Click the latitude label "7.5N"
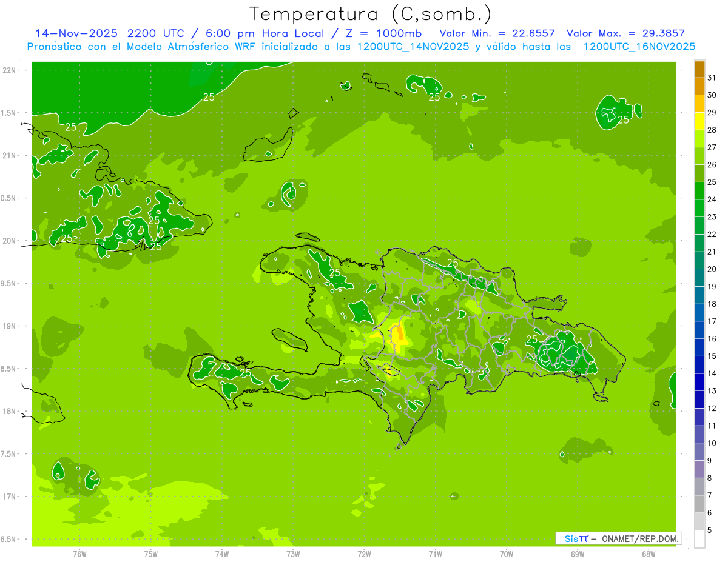The height and width of the screenshot is (562, 728). click(8, 454)
